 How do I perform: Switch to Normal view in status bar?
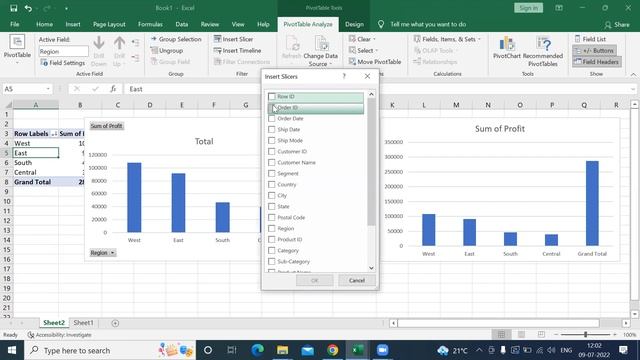click(x=501, y=335)
